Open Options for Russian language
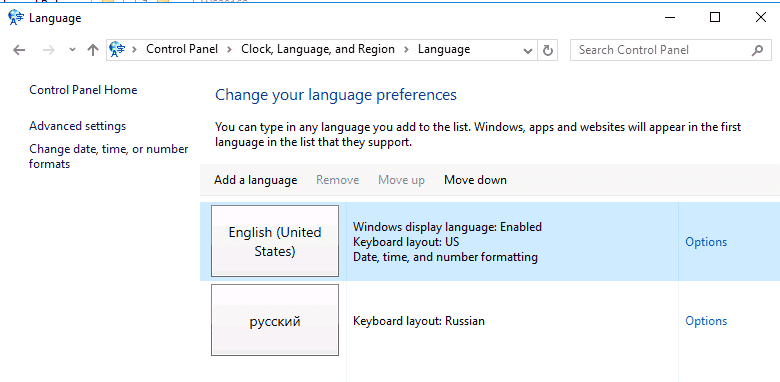This screenshot has width=780, height=382. coord(706,321)
